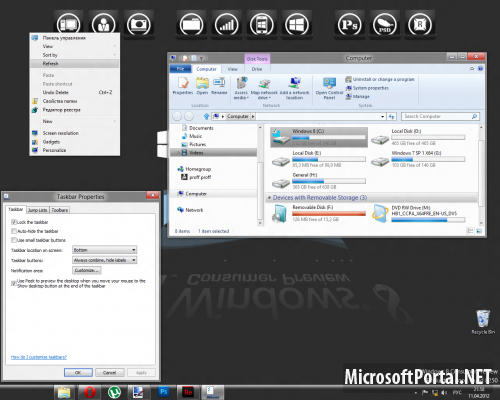
Task: Open the Photoshop Ps desktop dock icon
Action: pos(349,24)
